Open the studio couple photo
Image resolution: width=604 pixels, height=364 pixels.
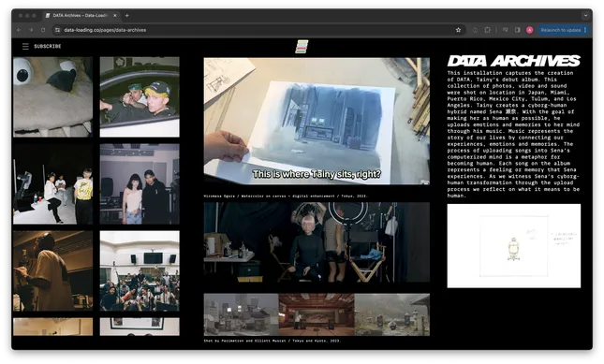coord(140,184)
